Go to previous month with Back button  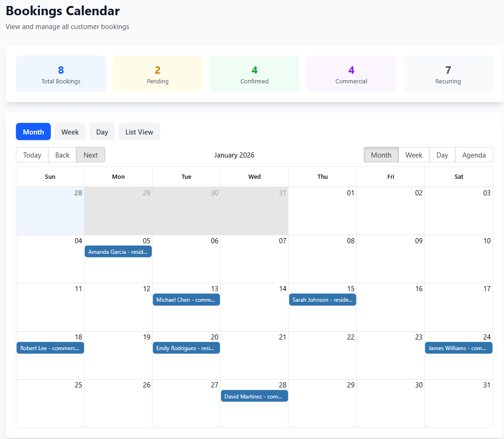pos(62,155)
